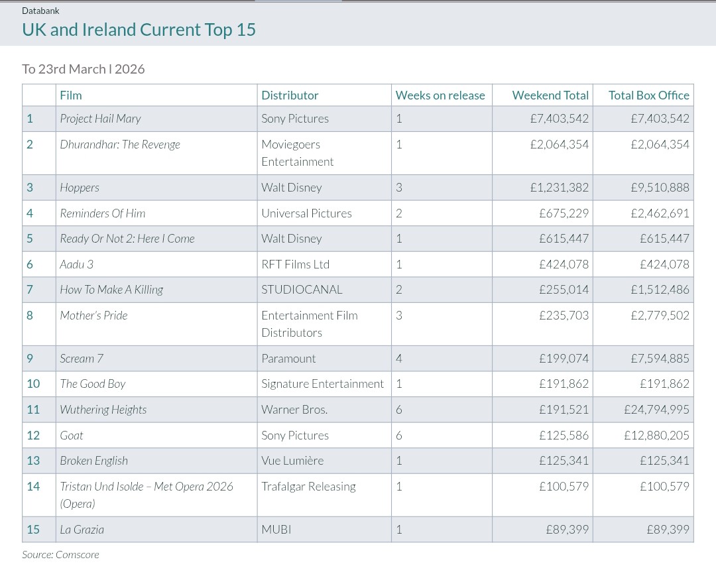Click the distributor 'RFT Films Ltd'
This screenshot has width=716, height=588.
click(x=295, y=265)
